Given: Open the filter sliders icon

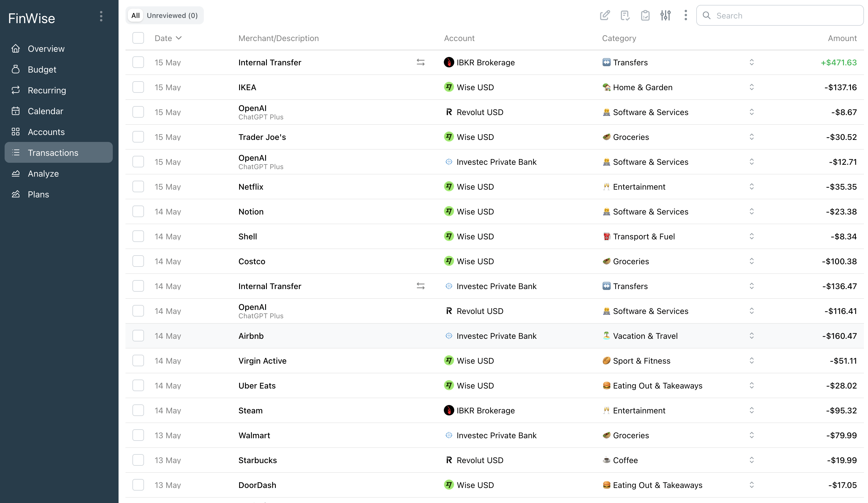Looking at the screenshot, I should [666, 16].
